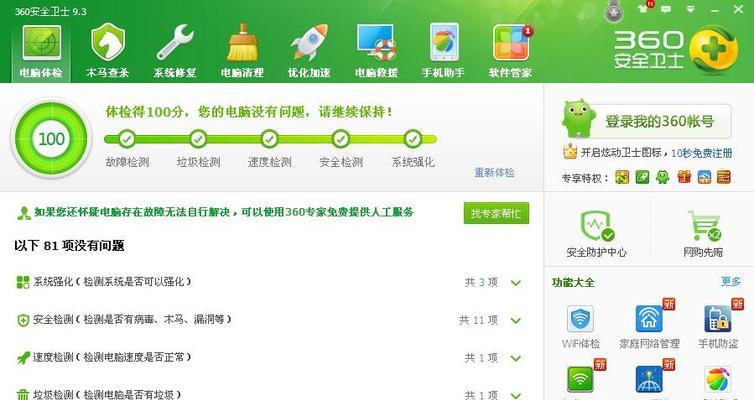Switch to 电脑体检 tab
Screen dimensions: 754x400
point(41,52)
